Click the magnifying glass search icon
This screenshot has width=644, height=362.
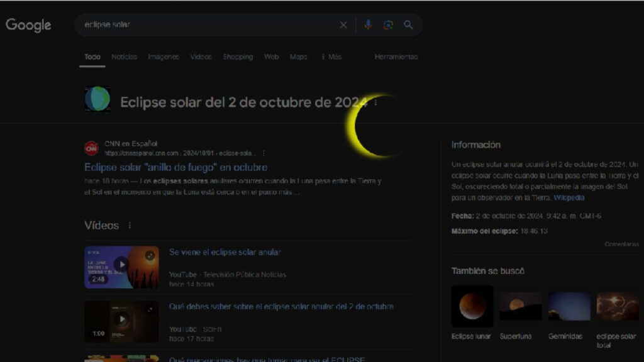[x=408, y=25]
